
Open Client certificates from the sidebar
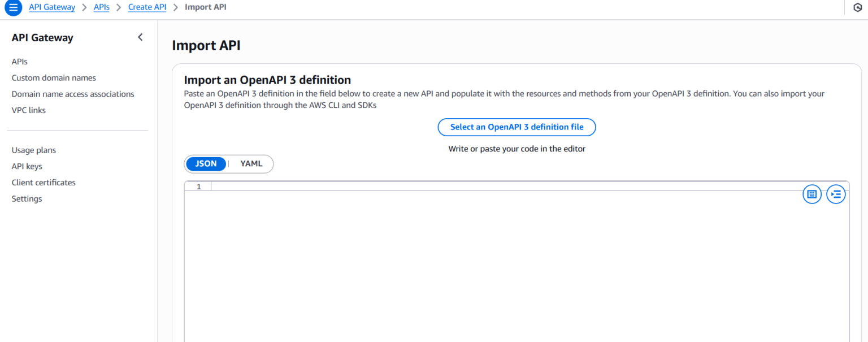click(x=44, y=182)
